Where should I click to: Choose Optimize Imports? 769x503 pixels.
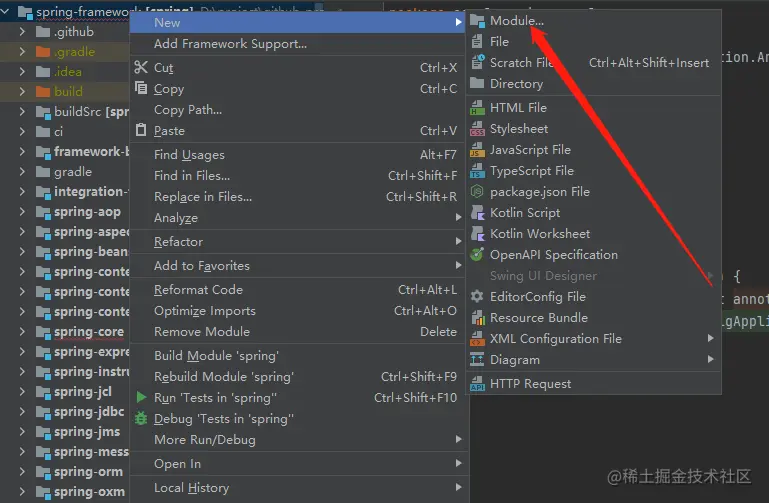[x=298, y=311]
